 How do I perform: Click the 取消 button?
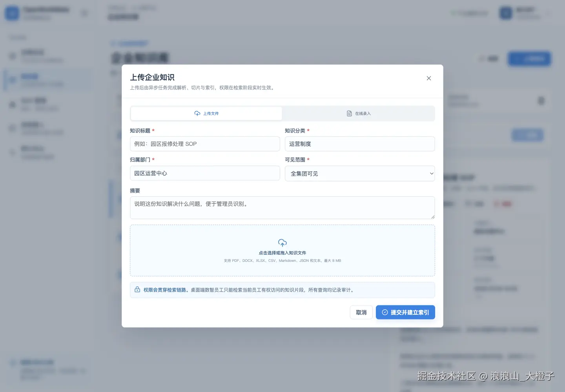tap(361, 312)
